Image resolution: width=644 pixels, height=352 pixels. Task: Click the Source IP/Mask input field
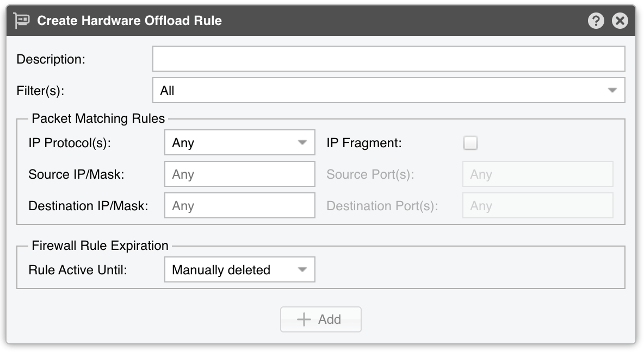coord(239,174)
